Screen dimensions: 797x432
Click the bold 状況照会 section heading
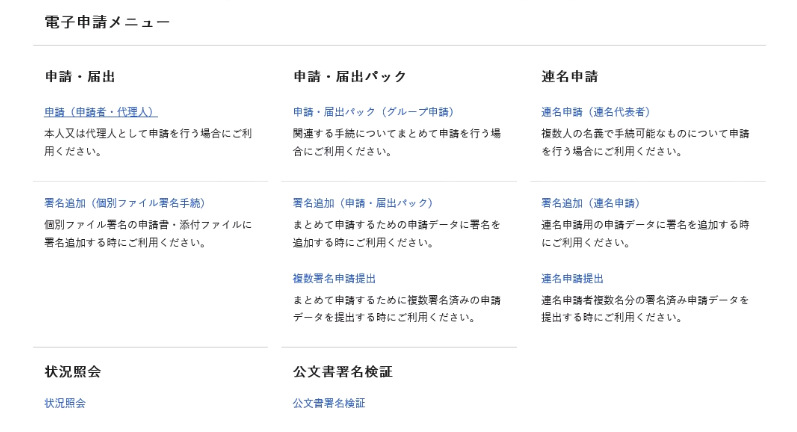pyautogui.click(x=73, y=372)
